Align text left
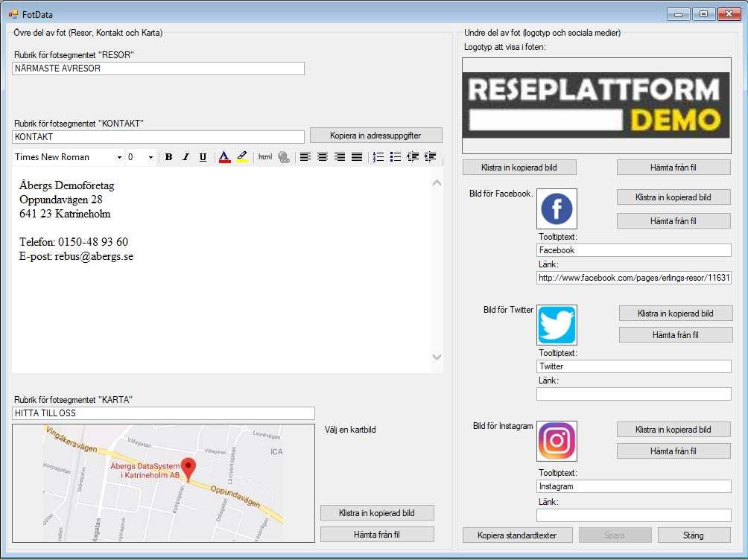This screenshot has height=560, width=748. coord(305,157)
